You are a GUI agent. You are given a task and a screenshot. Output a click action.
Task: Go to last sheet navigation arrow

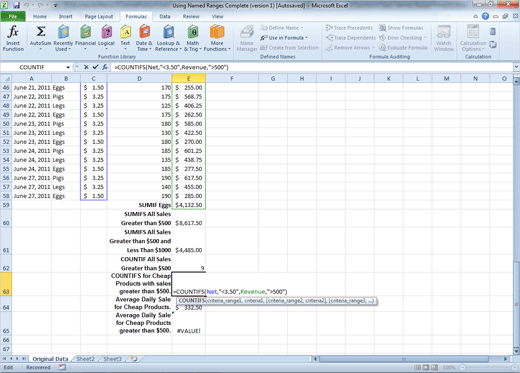[24, 359]
